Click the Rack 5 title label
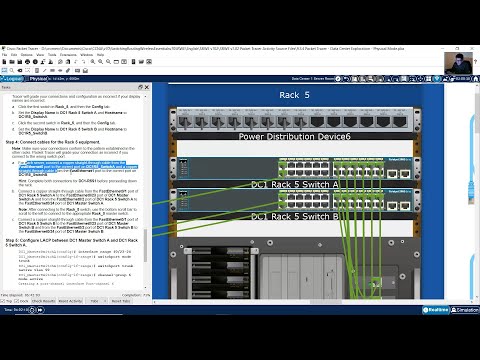Screen dimensions: 480x360 pyautogui.click(x=294, y=95)
